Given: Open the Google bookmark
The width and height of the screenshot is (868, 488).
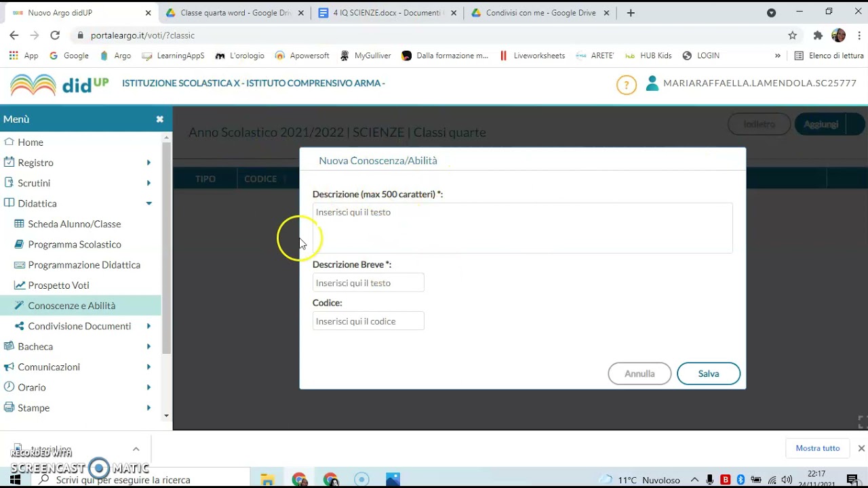Looking at the screenshot, I should pyautogui.click(x=69, y=56).
